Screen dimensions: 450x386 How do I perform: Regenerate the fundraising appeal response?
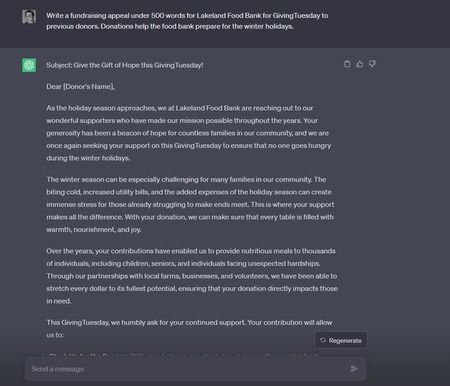[341, 340]
